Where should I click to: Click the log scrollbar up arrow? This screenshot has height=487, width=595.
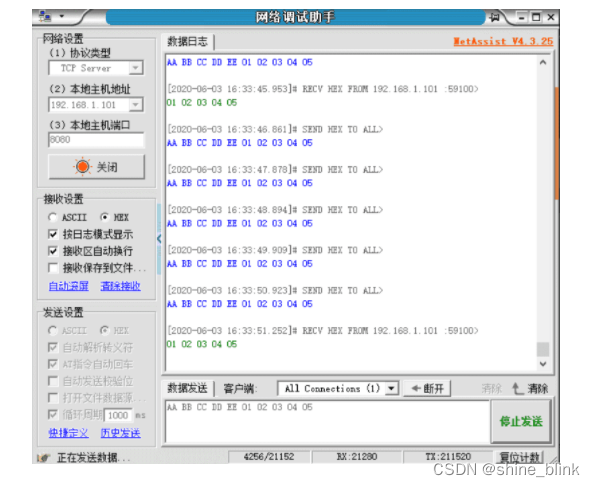pyautogui.click(x=543, y=62)
